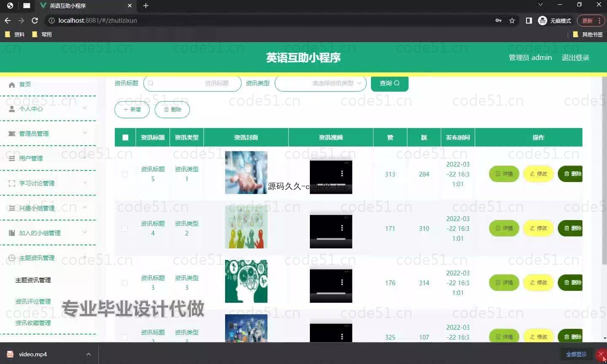The width and height of the screenshot is (607, 364).
Task: Click the list icon for 用户管理
Action: coord(12,158)
